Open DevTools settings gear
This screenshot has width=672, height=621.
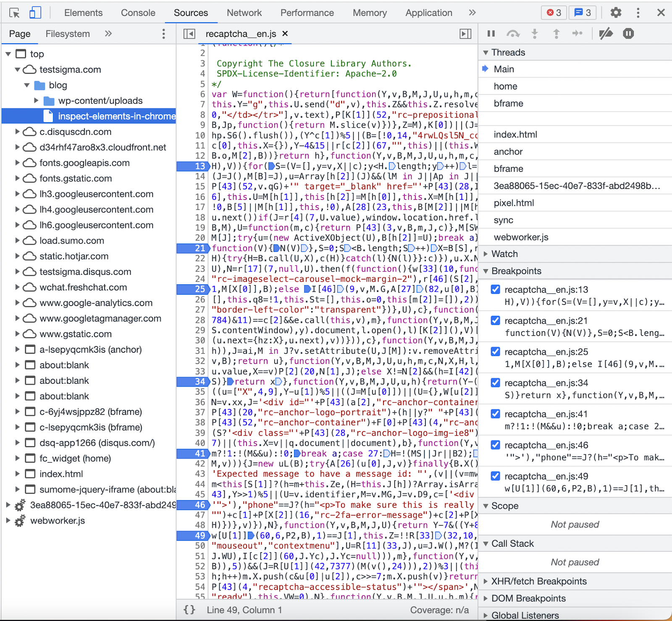(x=616, y=13)
